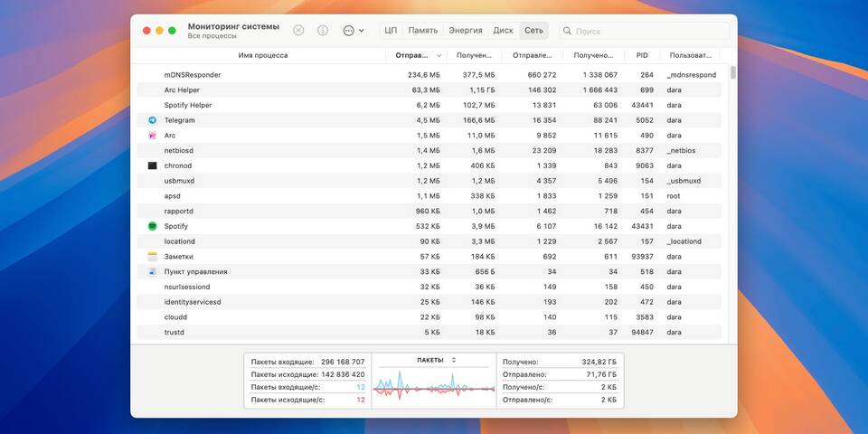Sort by Получено… packets column header
Viewport: 868px width, 434px height.
tap(593, 55)
